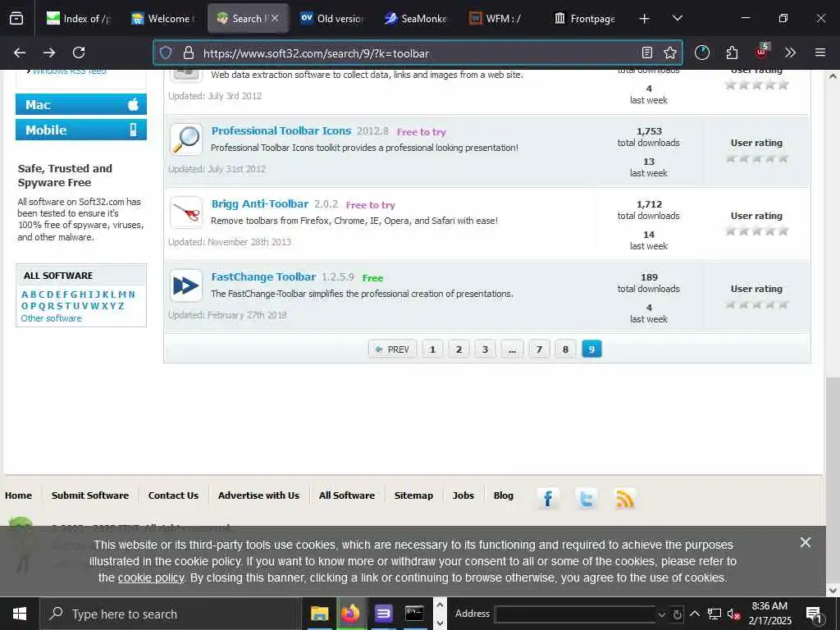Browse software starting with letter A

(x=25, y=294)
